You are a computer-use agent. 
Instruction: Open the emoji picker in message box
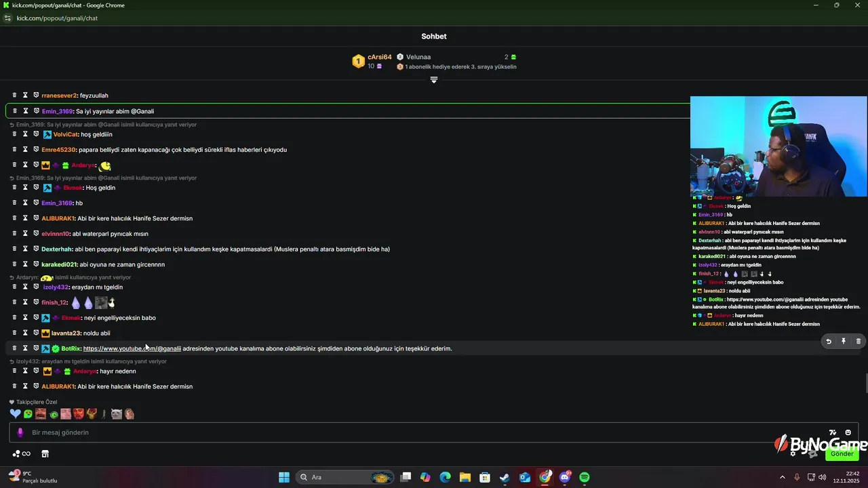tap(848, 432)
